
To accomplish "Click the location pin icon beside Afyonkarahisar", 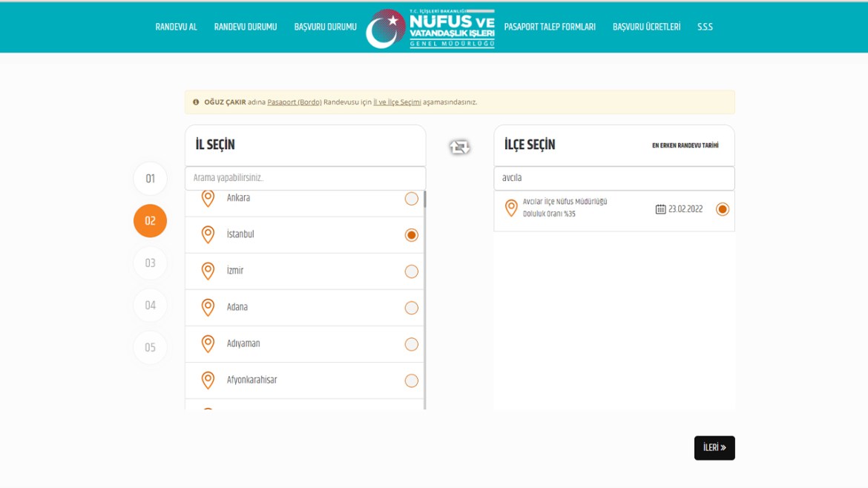I will pos(208,380).
